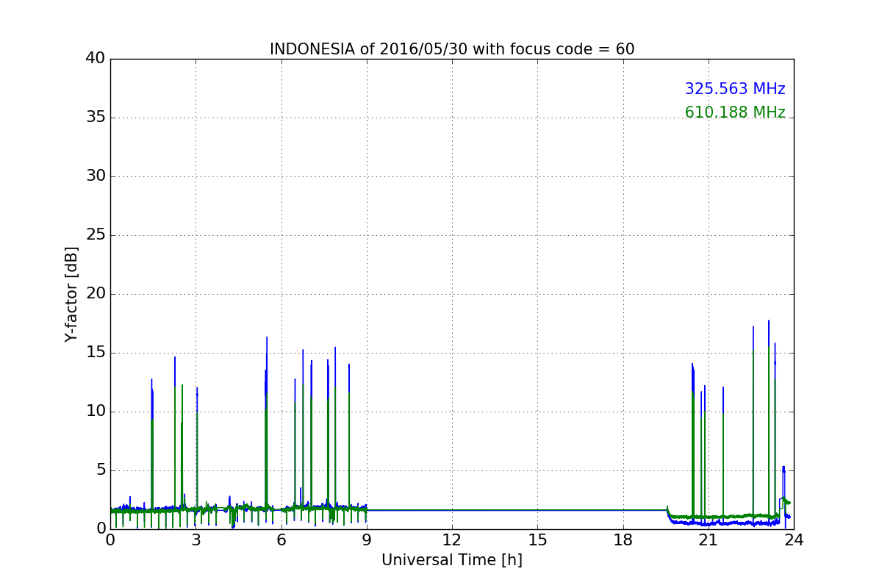The width and height of the screenshot is (882, 588).
Task: Click x-axis tick label 3
Action: (196, 540)
